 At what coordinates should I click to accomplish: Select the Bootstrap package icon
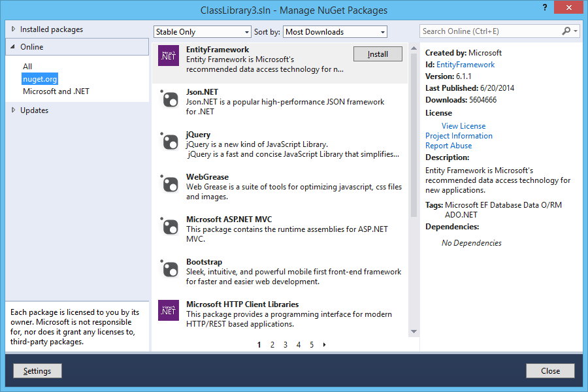170,267
